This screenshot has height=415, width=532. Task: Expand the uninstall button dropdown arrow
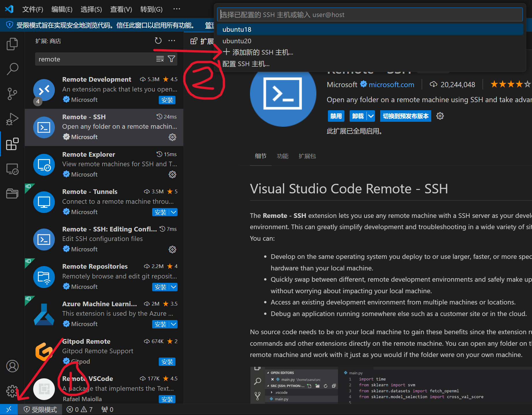[371, 116]
